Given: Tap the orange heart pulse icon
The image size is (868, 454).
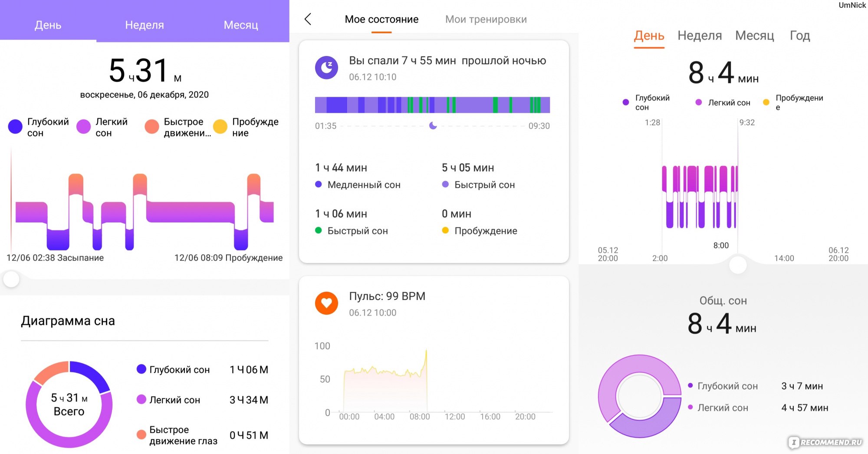Looking at the screenshot, I should pos(326,303).
